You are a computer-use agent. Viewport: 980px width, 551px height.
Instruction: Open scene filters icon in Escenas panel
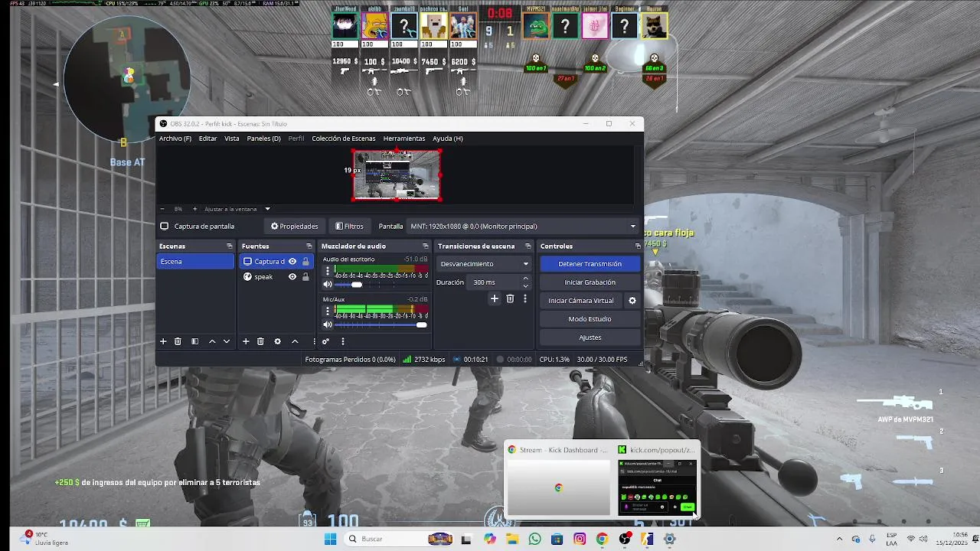coord(194,341)
